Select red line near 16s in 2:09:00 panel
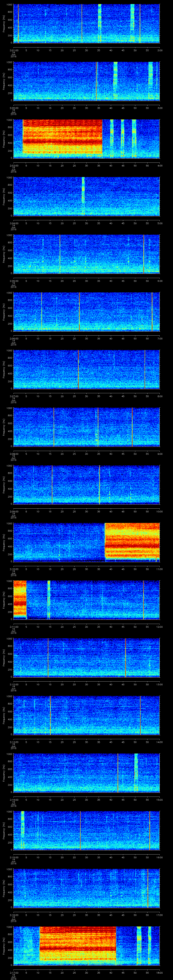 click(52, 485)
